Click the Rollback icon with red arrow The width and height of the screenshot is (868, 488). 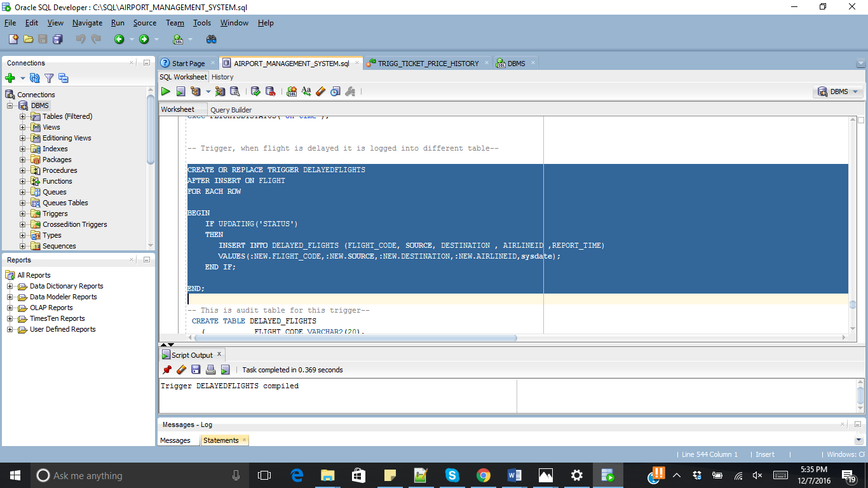point(270,91)
